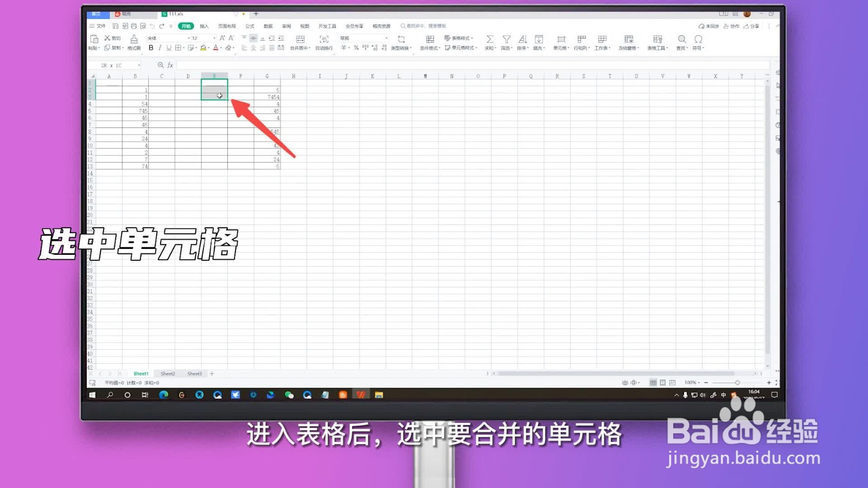Switch to the Sheet2 worksheet tab
The image size is (868, 488).
(168, 374)
